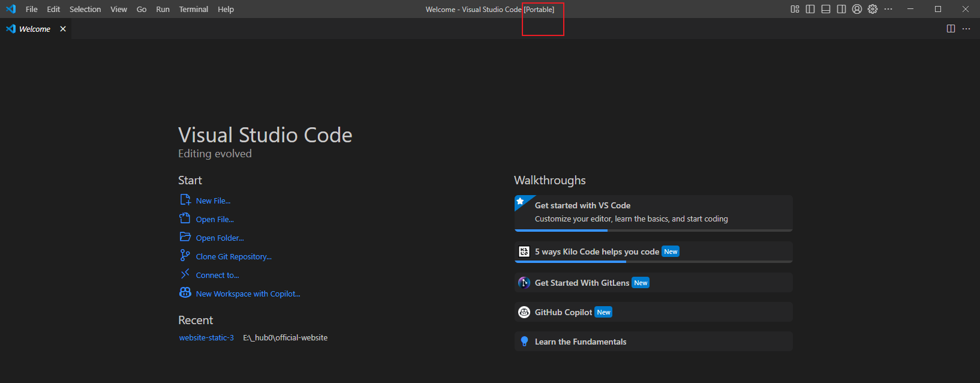This screenshot has height=383, width=980.
Task: Click Get started with VS Code progress bar
Action: 653,230
